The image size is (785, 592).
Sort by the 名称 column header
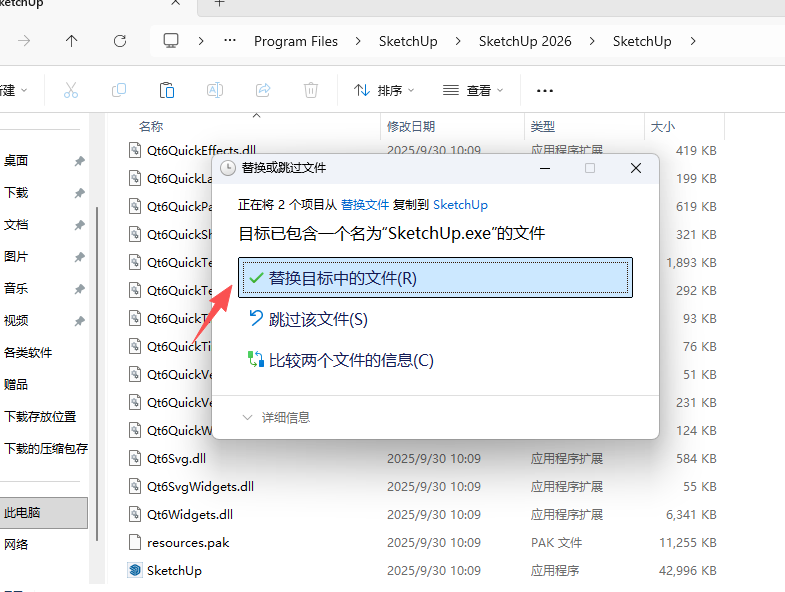coord(151,126)
